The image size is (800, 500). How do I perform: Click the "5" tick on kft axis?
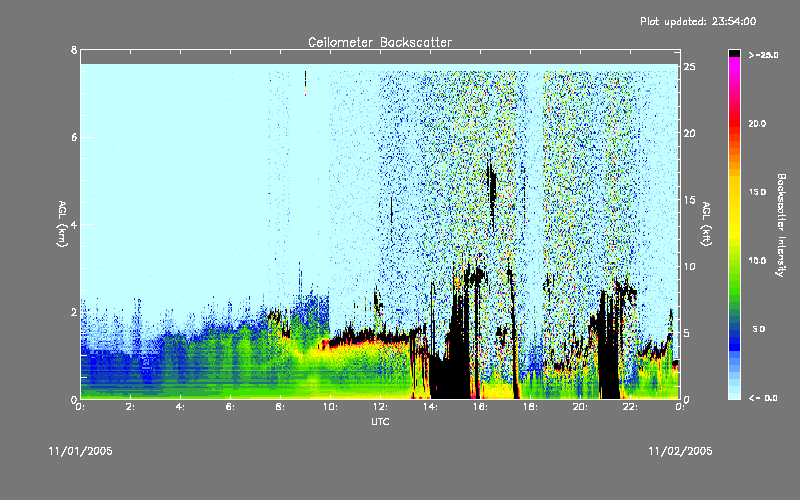tap(687, 333)
